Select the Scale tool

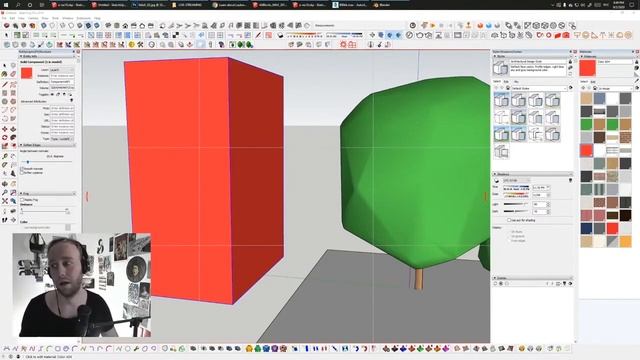pos(4,146)
